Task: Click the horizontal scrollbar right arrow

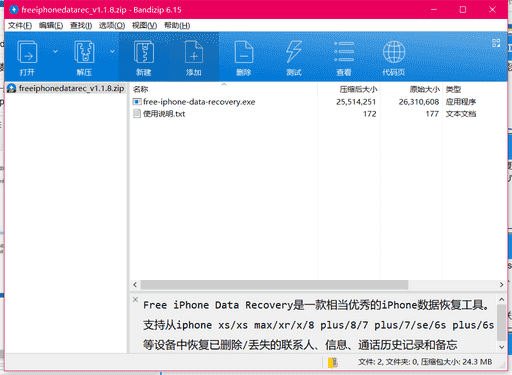Action: tap(501, 285)
